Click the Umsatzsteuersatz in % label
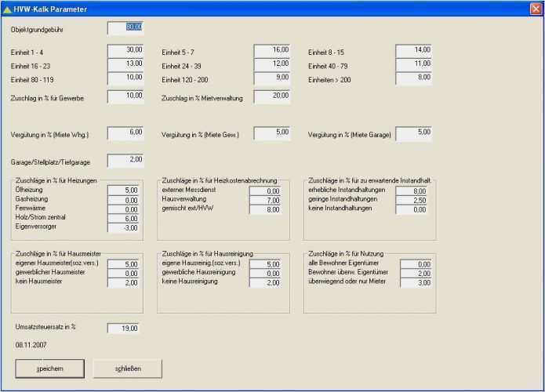545x392 pixels. tap(45, 327)
